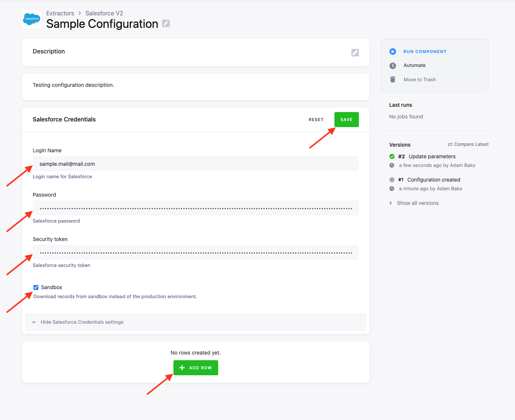Click 'Login name for Salesforce' hint text
515x420 pixels.
pyautogui.click(x=62, y=176)
